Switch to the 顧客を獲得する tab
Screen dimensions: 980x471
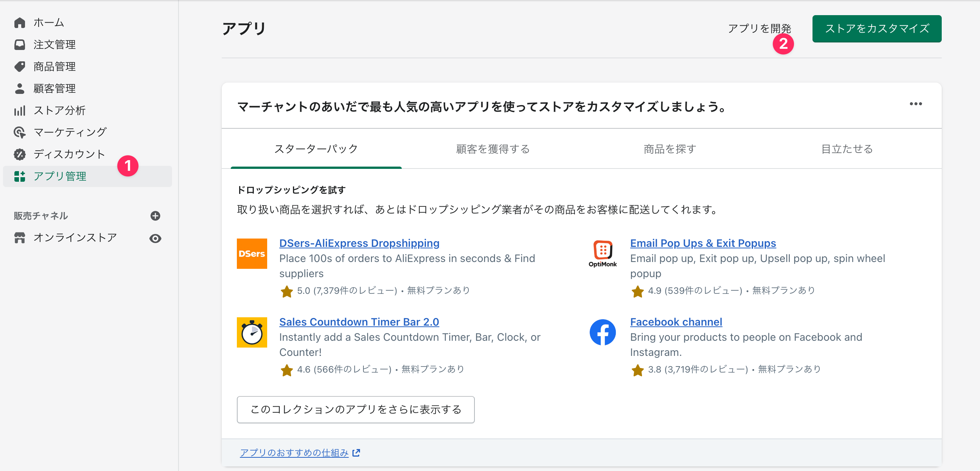click(493, 149)
